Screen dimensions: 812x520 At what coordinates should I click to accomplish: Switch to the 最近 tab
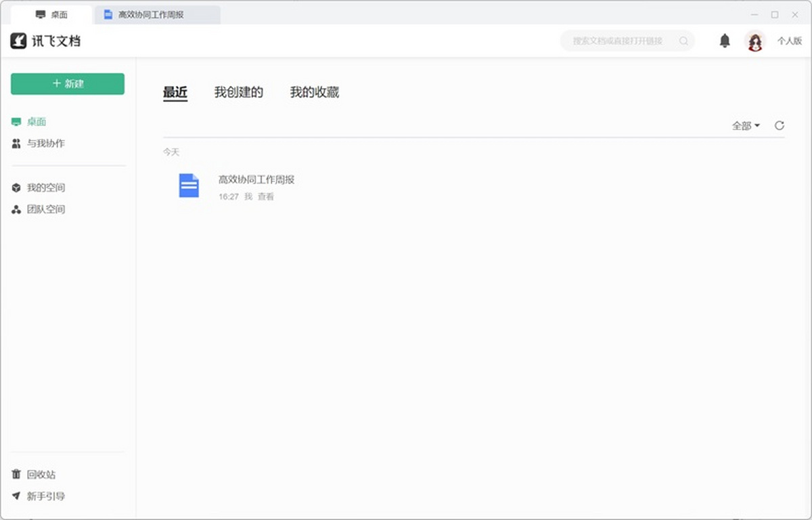coord(175,93)
